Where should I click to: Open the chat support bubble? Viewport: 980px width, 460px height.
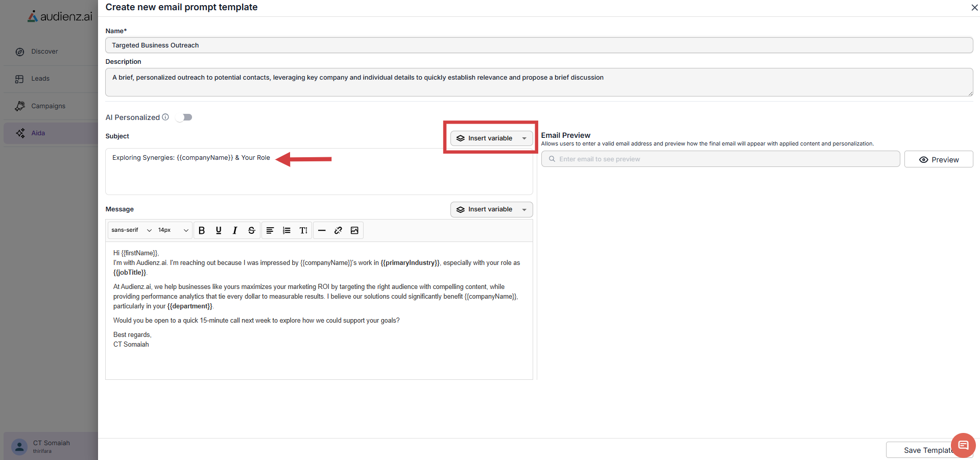(x=963, y=445)
